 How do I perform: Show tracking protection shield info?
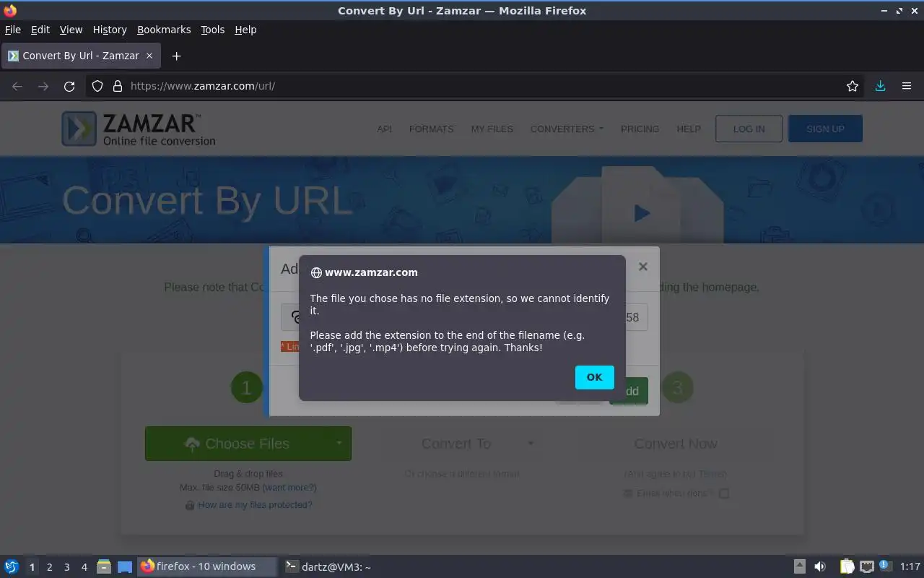coord(97,86)
